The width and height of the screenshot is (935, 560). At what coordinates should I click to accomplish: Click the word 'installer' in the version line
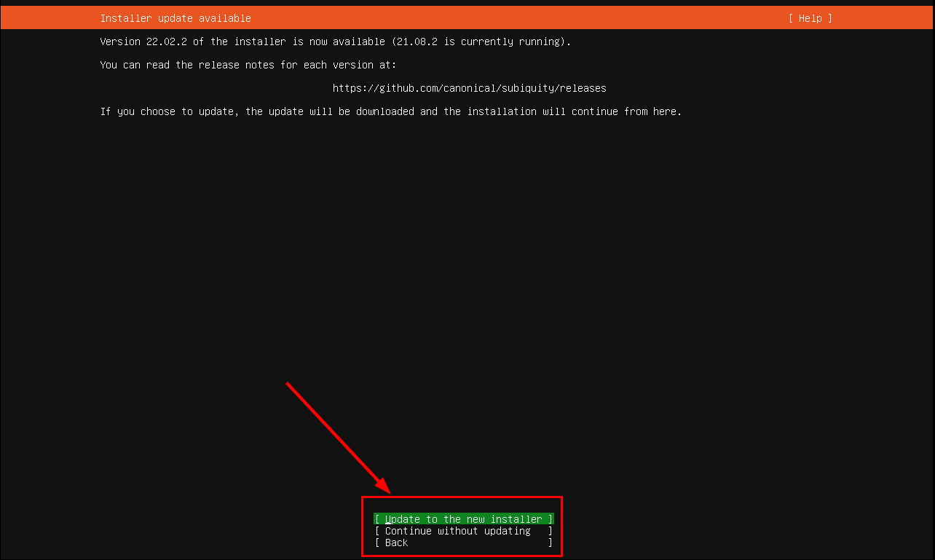coord(259,42)
